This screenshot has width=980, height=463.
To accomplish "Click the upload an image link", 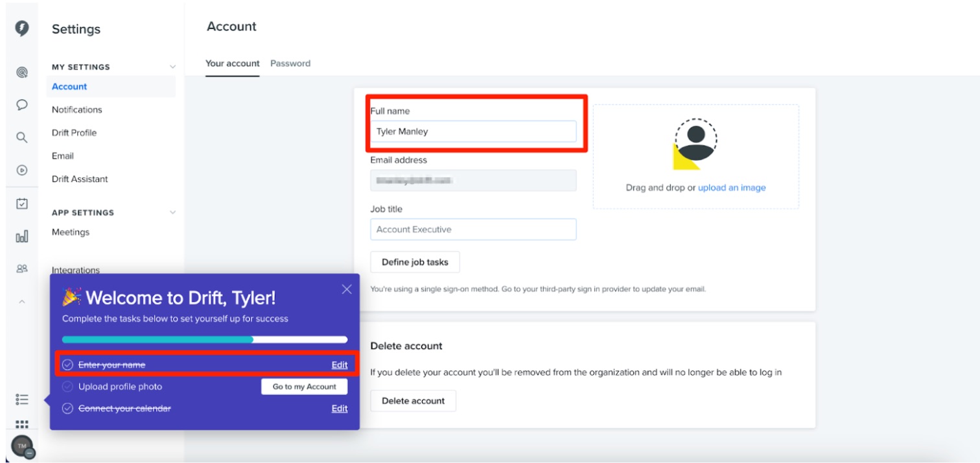I will pos(732,187).
